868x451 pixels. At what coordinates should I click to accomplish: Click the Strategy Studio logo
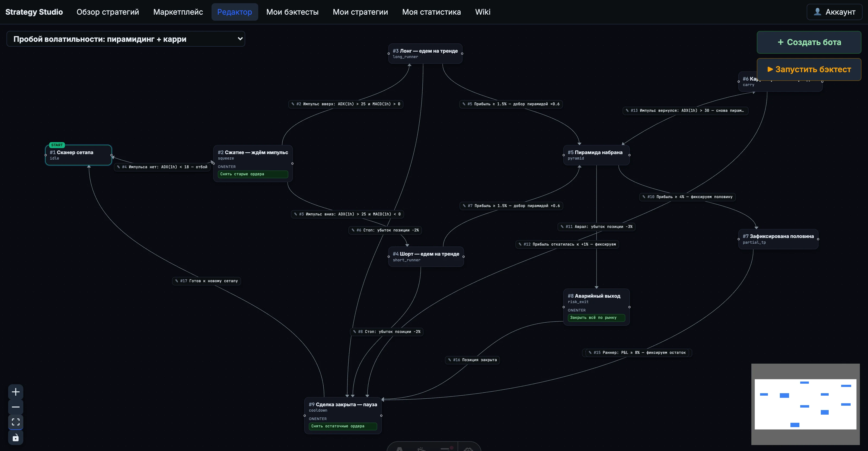pyautogui.click(x=34, y=12)
